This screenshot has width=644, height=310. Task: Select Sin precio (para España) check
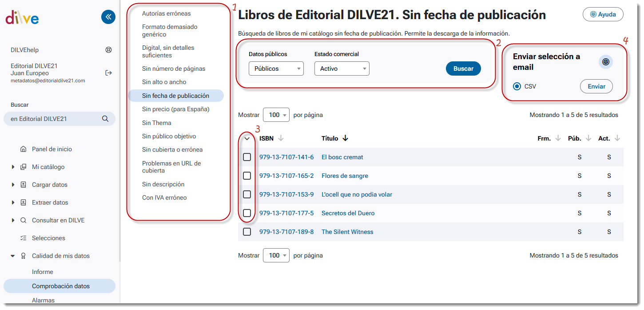coord(176,109)
